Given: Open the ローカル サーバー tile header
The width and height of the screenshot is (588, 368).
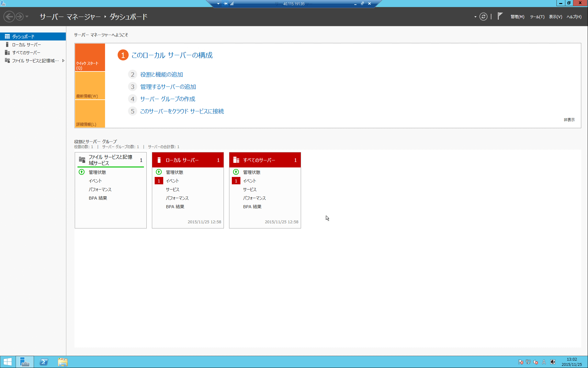Looking at the screenshot, I should point(188,160).
